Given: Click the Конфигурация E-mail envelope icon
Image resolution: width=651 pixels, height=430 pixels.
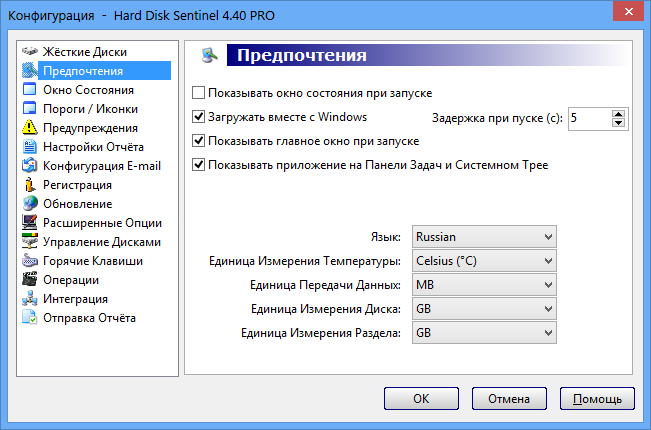Looking at the screenshot, I should (x=30, y=166).
